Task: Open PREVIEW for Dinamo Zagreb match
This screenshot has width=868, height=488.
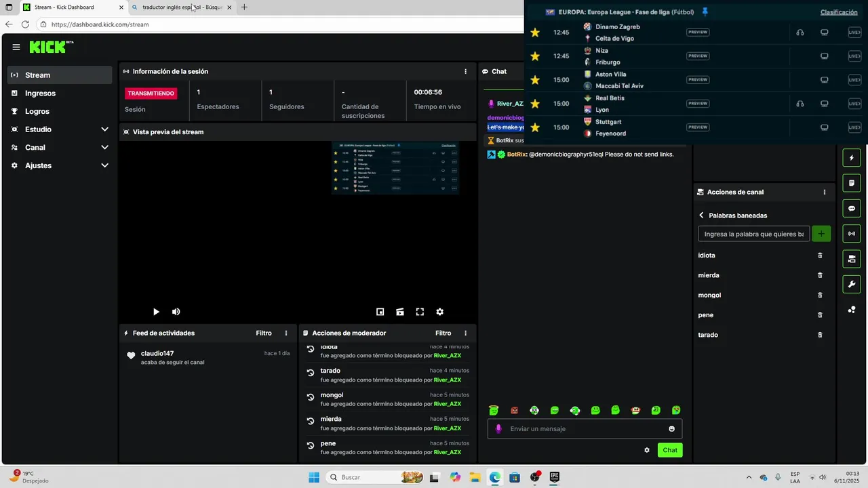Action: point(698,33)
